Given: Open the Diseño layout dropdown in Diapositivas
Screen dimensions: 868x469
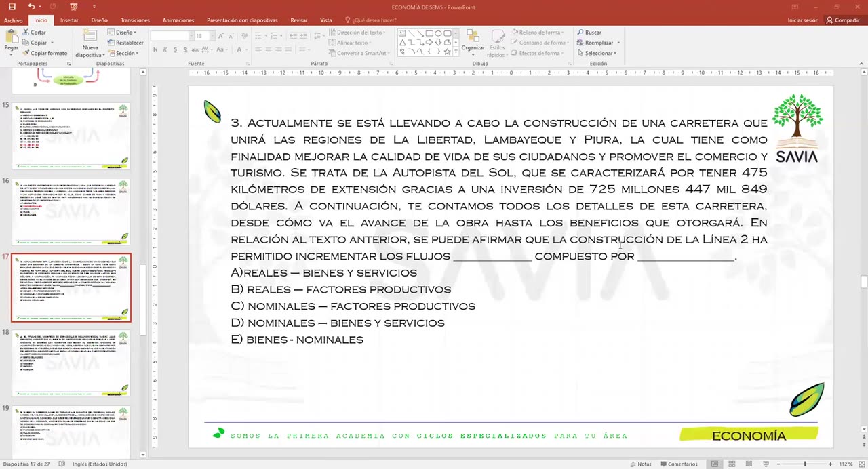Looking at the screenshot, I should 121,33.
